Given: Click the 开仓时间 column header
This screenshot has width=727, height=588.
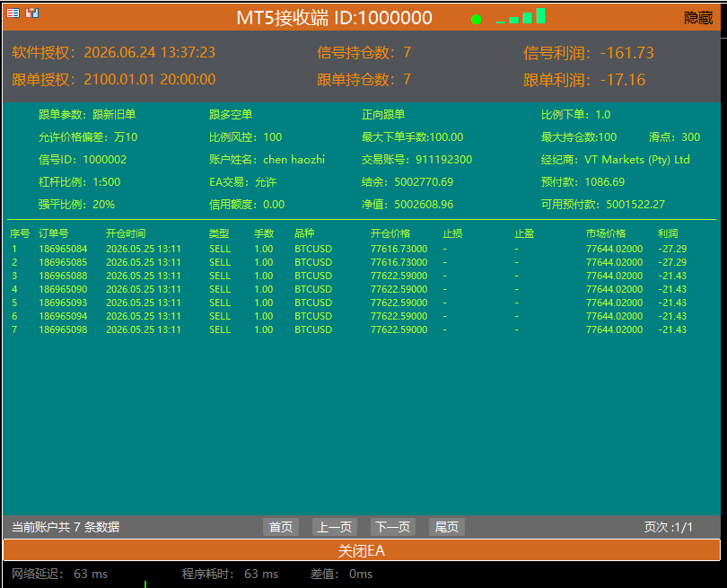Looking at the screenshot, I should click(x=126, y=233).
